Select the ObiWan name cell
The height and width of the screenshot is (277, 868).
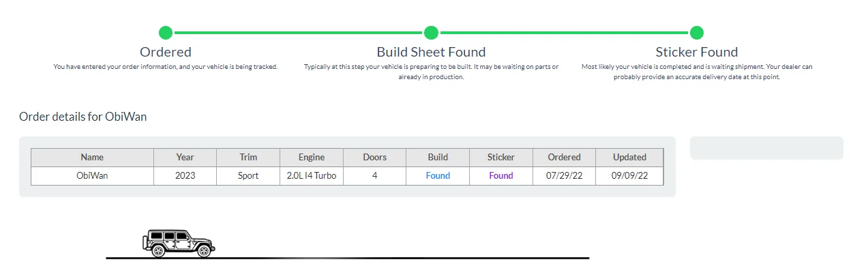(x=92, y=175)
